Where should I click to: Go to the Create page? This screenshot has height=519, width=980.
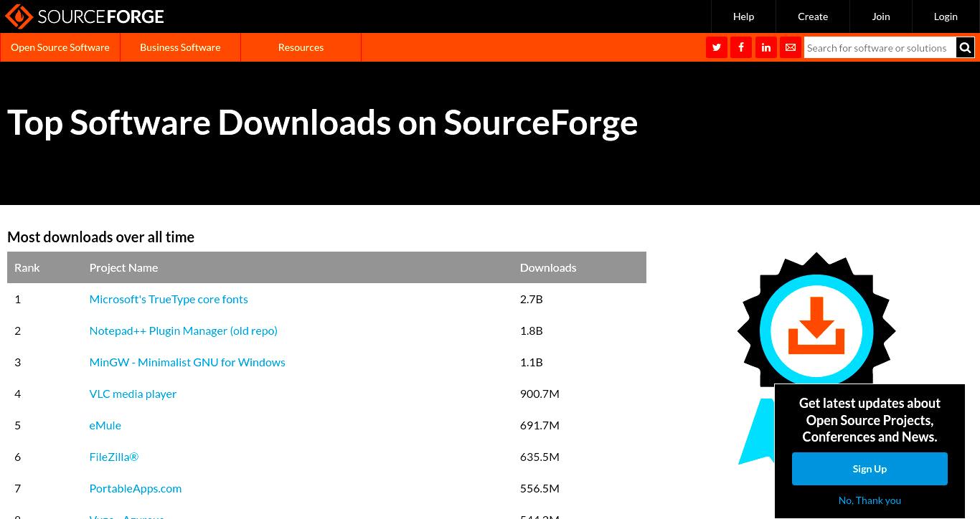(x=813, y=16)
